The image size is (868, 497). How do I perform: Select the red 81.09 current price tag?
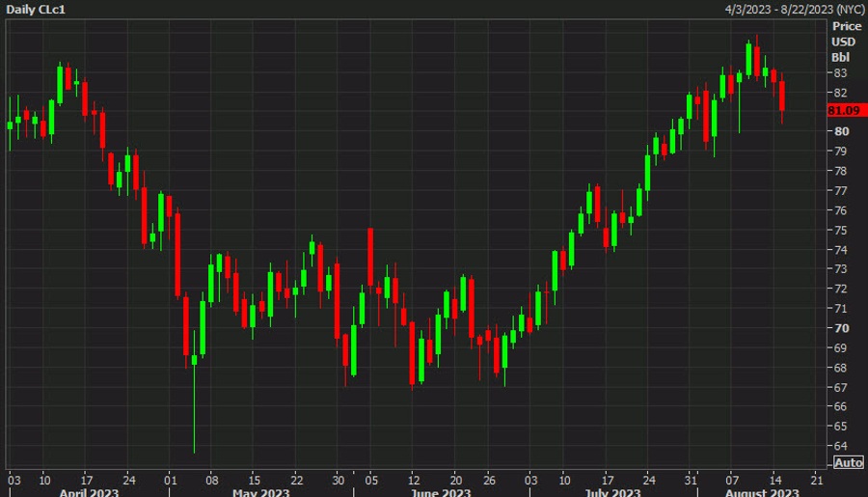[844, 111]
